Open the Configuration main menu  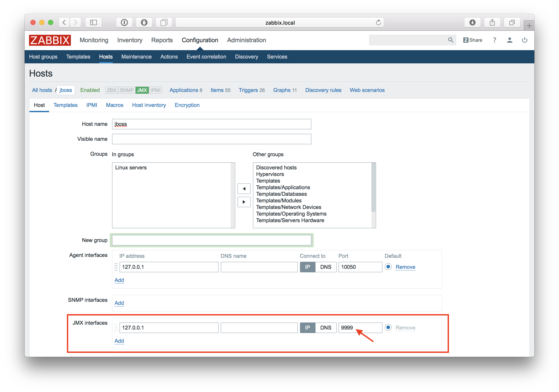pos(200,40)
